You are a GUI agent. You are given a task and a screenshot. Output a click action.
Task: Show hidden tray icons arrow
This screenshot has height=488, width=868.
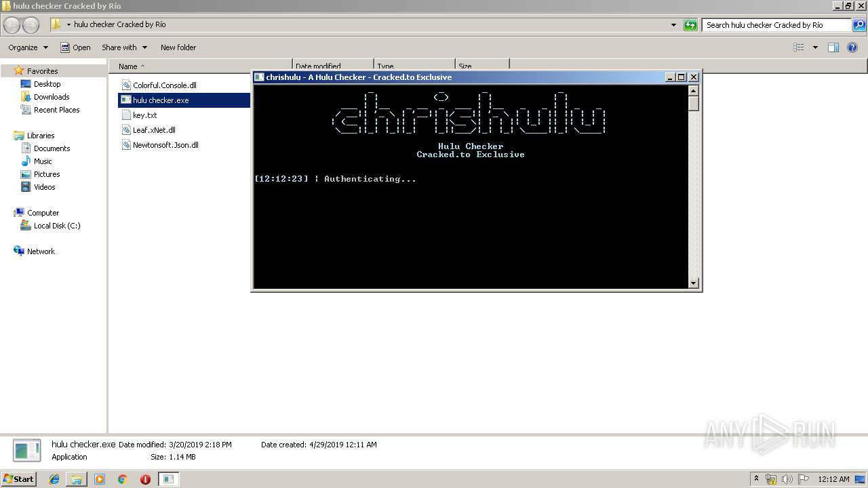[756, 479]
